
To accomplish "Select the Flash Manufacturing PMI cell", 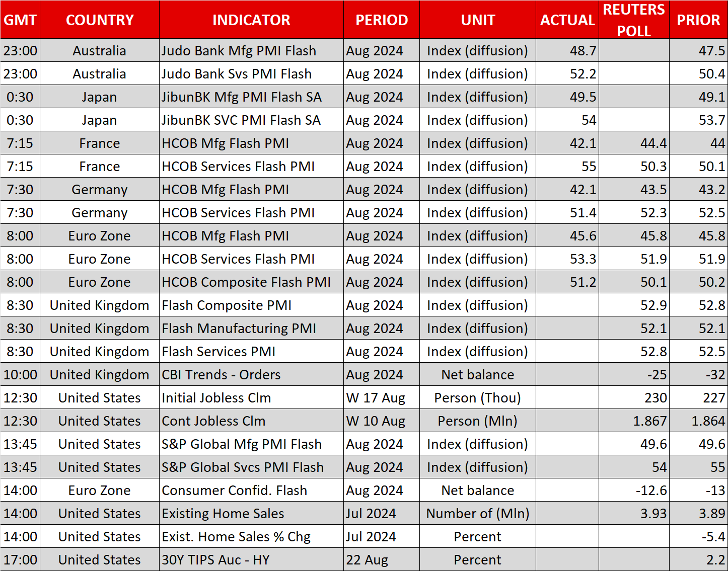I will click(x=251, y=328).
